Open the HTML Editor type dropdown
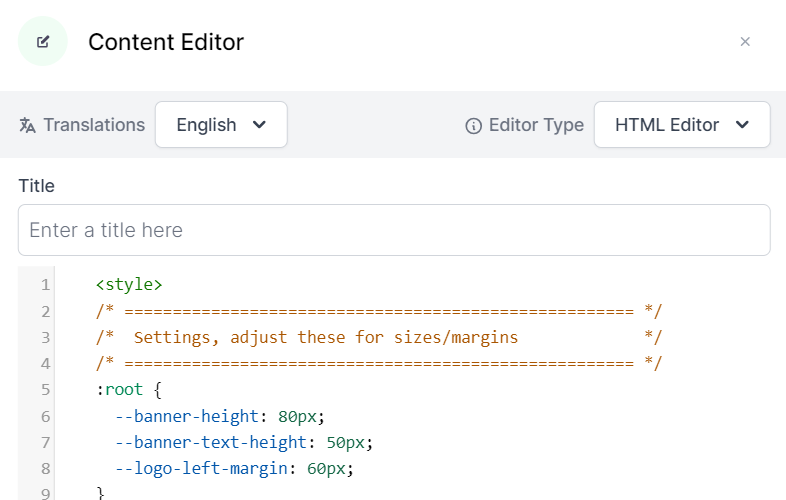The width and height of the screenshot is (786, 500). [682, 125]
